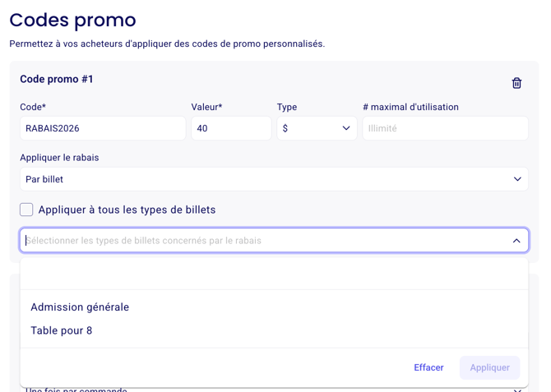
Task: Click the "Appliquer le rabais" label
Action: pos(59,157)
